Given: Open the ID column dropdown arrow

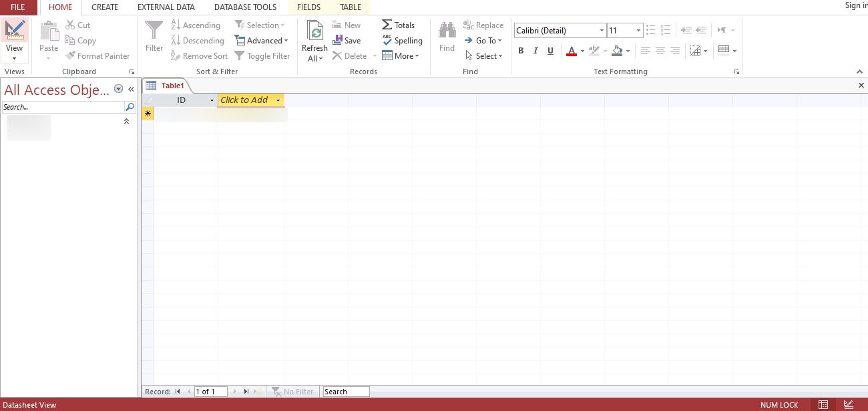Looking at the screenshot, I should (212, 100).
